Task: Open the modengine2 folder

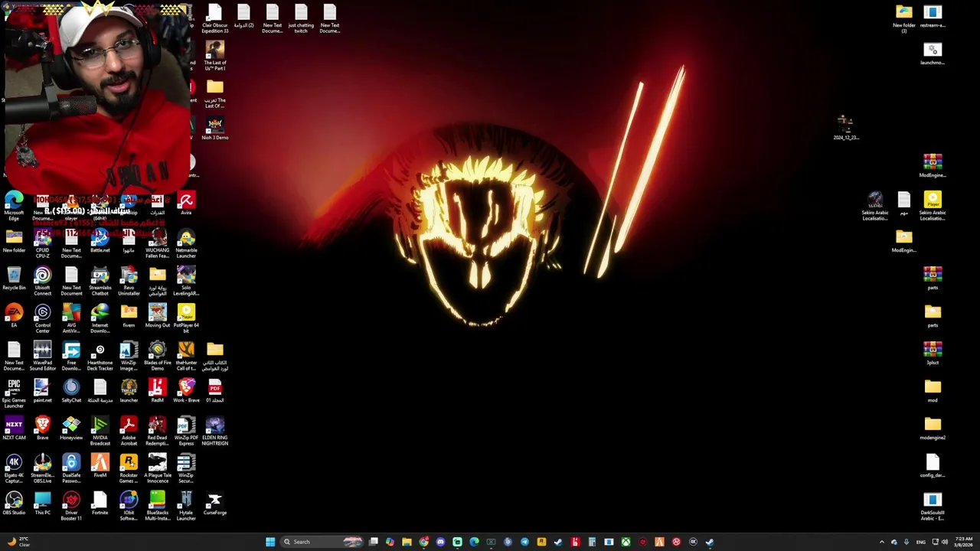Action: [933, 429]
